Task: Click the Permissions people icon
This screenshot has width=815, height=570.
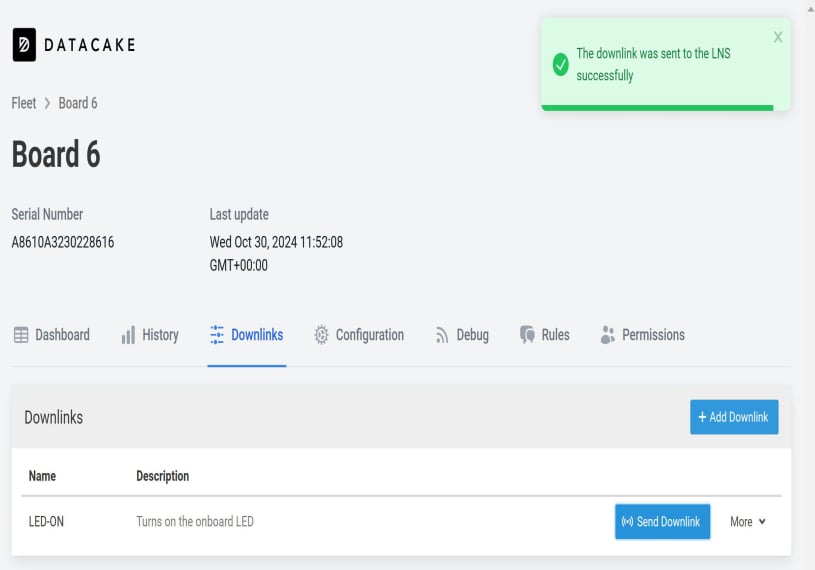Action: (x=607, y=335)
